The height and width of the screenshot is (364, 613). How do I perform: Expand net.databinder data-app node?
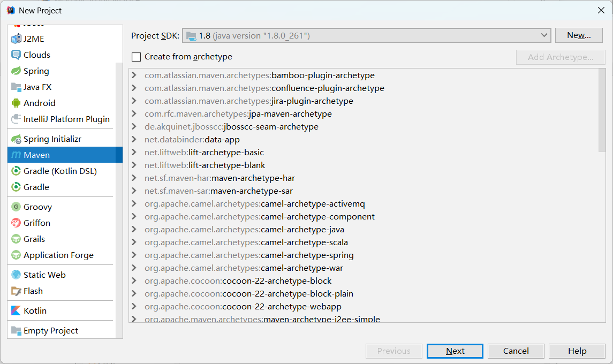134,140
